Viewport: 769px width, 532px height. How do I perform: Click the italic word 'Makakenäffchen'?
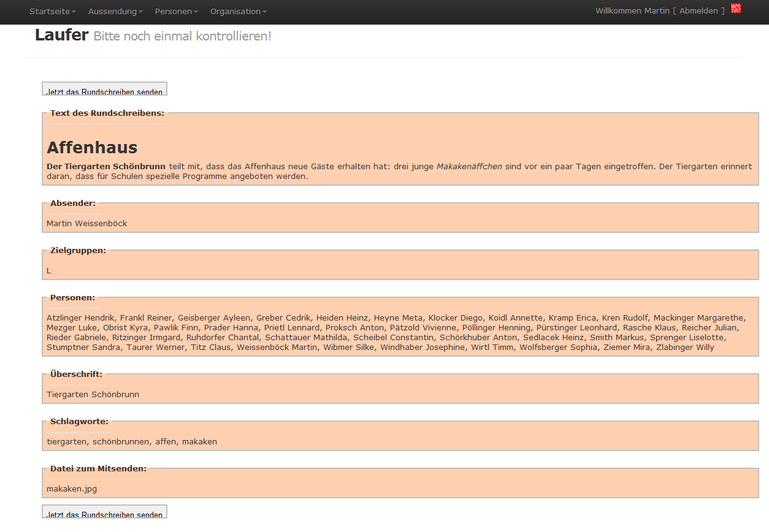[x=469, y=166]
